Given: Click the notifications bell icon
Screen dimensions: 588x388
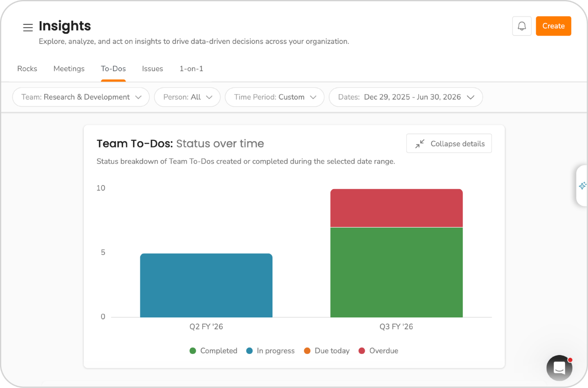Looking at the screenshot, I should 521,26.
